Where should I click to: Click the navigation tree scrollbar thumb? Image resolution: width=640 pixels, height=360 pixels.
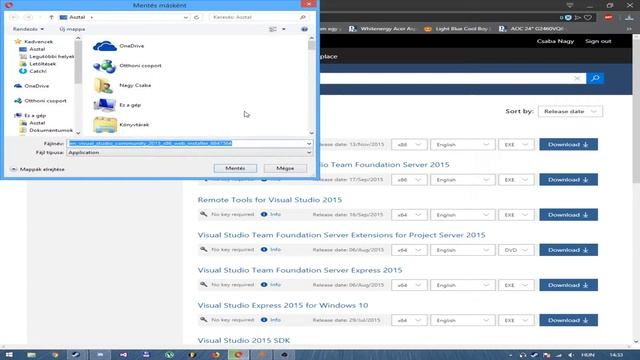pos(78,62)
